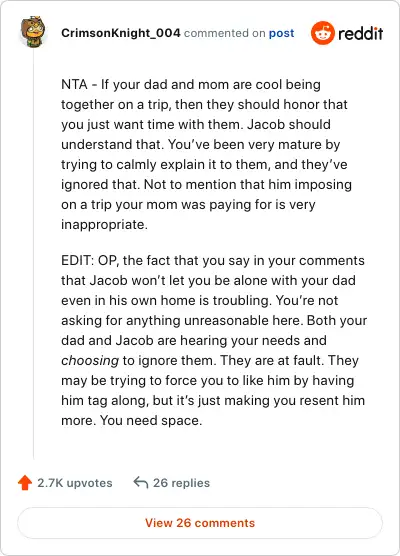The height and width of the screenshot is (556, 400).
Task: Click the "commented on" gray text
Action: pyautogui.click(x=224, y=33)
